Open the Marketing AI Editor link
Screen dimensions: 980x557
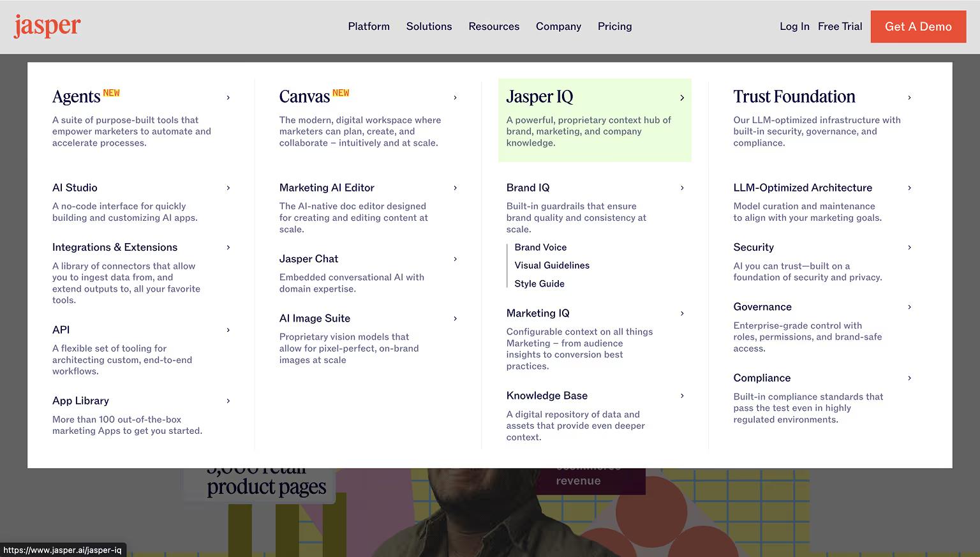coord(327,188)
